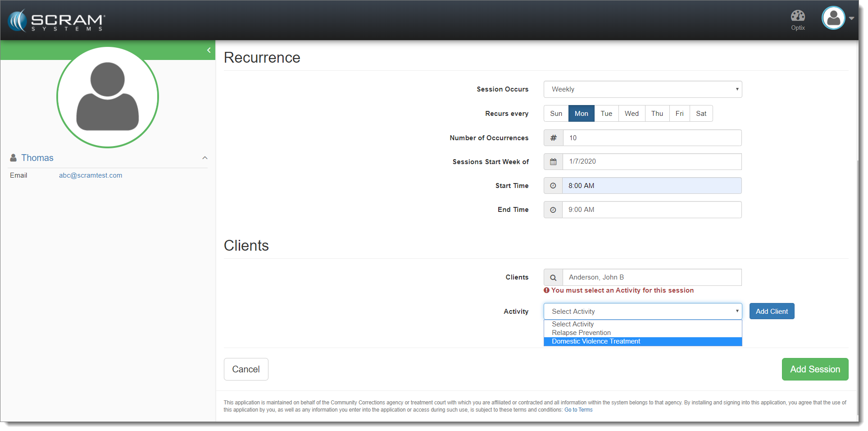
Task: Choose Relapse Prevention from activity list
Action: click(x=581, y=333)
